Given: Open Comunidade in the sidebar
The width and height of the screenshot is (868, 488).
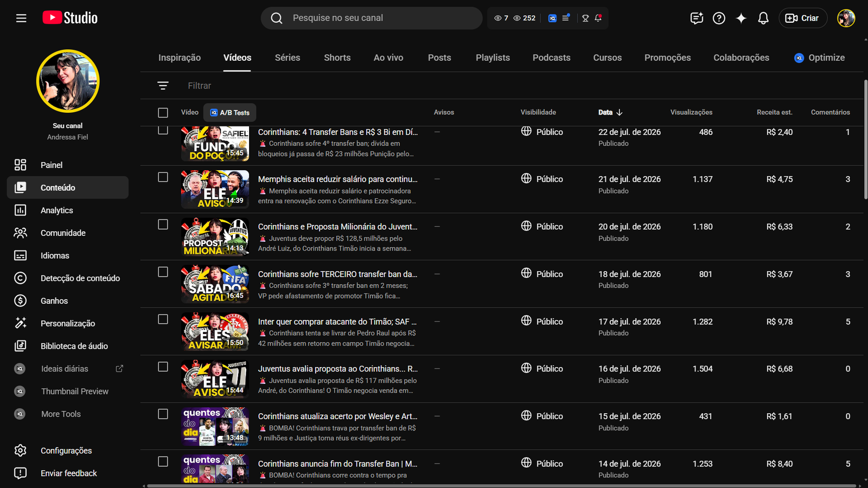Looking at the screenshot, I should [68, 233].
